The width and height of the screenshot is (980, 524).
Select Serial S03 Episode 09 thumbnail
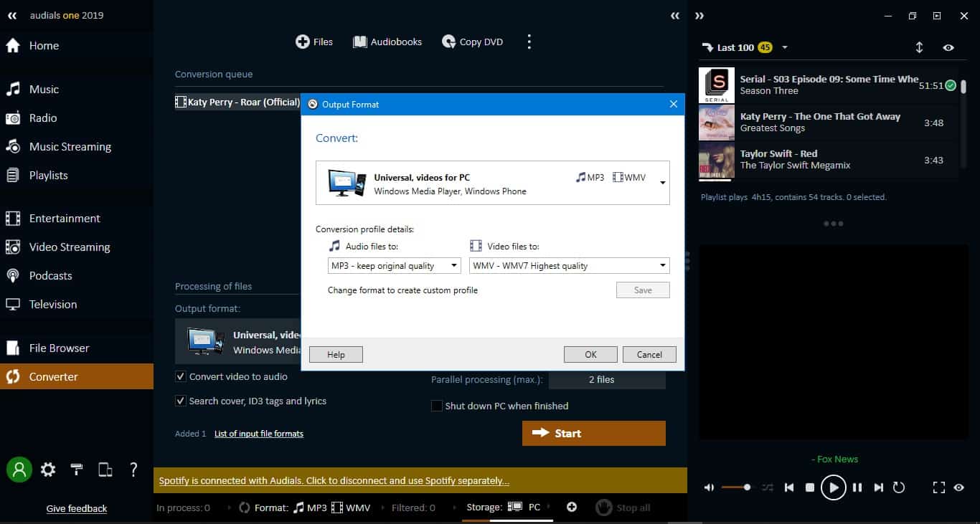(717, 85)
